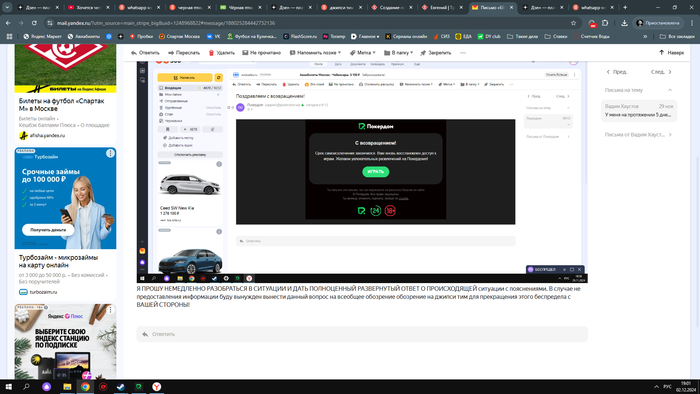
Task: Switch to the Чёрная пти green-icon tab
Action: 241,7
